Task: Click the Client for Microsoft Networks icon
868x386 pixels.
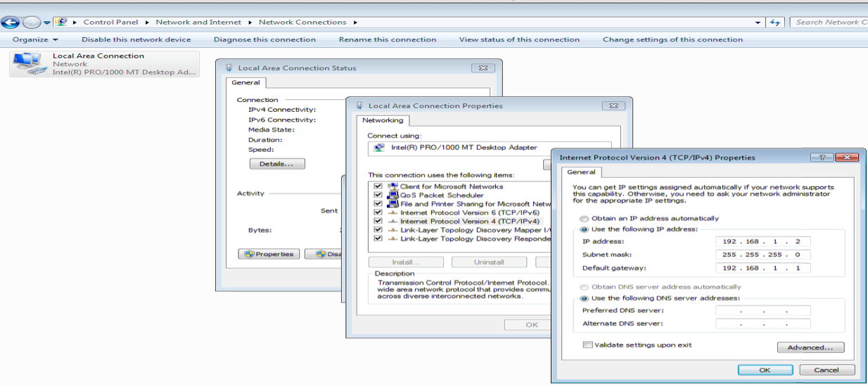Action: tap(392, 186)
